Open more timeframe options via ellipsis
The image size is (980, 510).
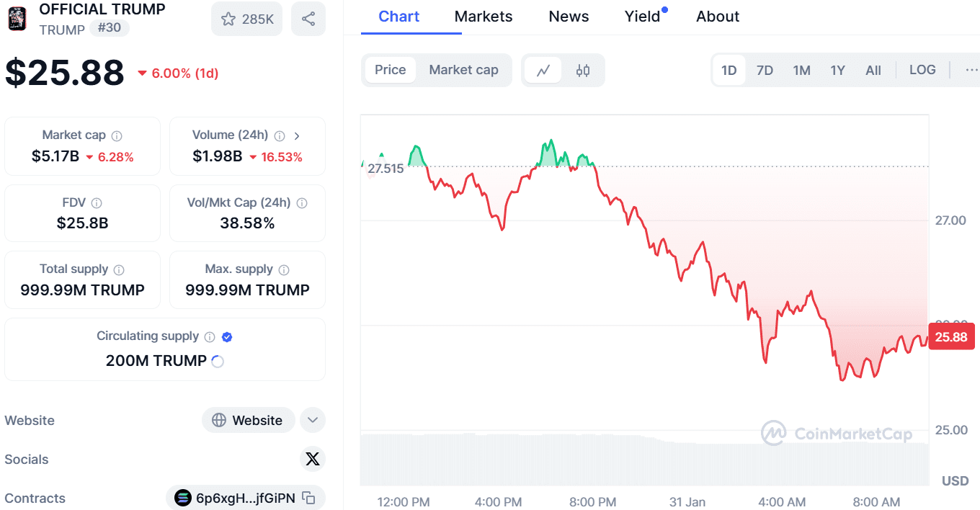[x=971, y=70]
